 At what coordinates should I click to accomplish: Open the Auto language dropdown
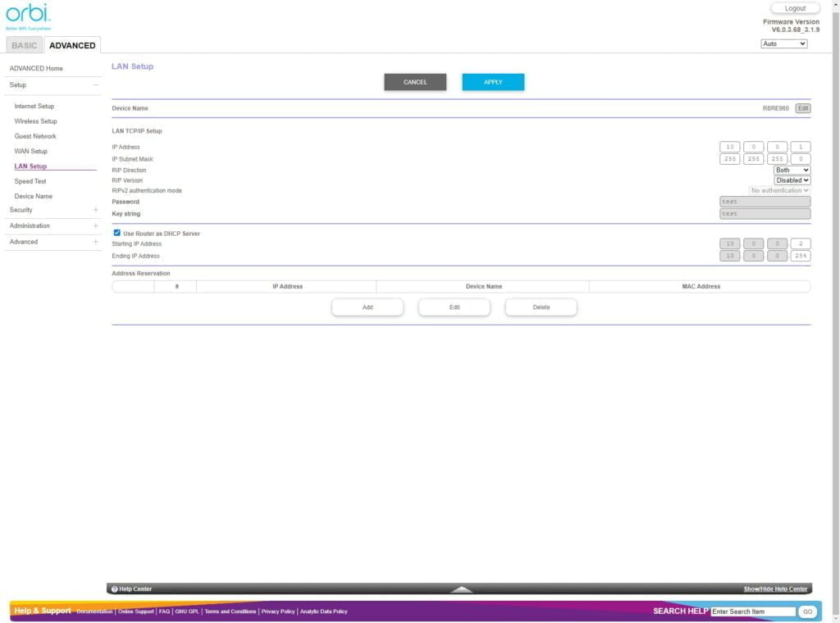(x=783, y=43)
